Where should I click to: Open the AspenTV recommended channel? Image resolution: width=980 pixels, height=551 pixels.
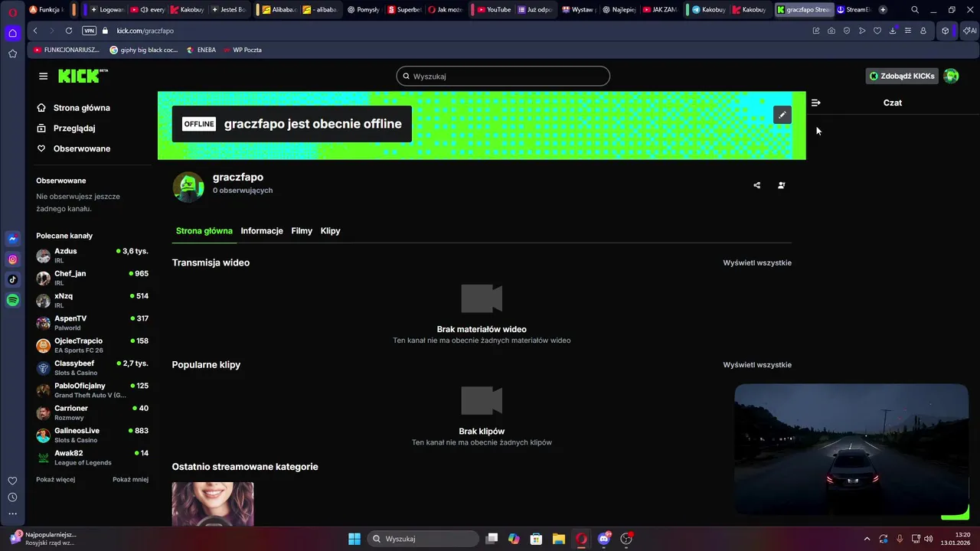tap(92, 323)
